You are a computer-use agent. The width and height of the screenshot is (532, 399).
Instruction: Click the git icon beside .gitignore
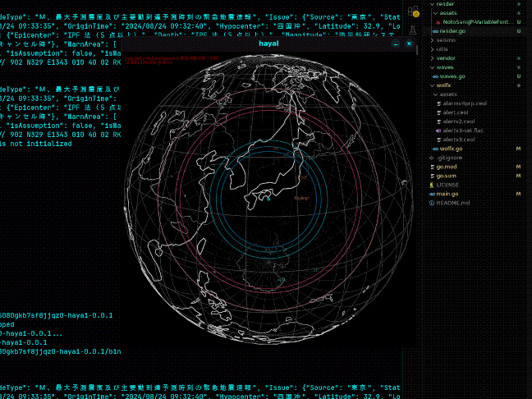click(431, 158)
